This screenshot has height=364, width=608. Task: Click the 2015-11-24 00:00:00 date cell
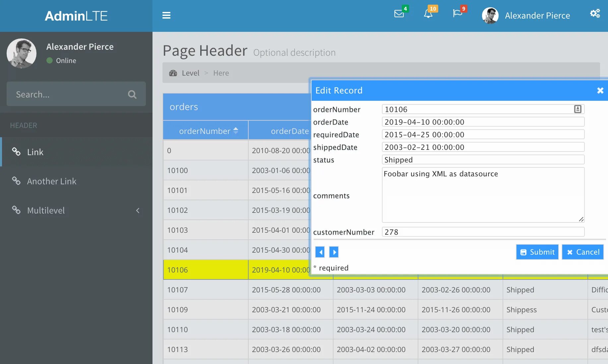pos(375,310)
